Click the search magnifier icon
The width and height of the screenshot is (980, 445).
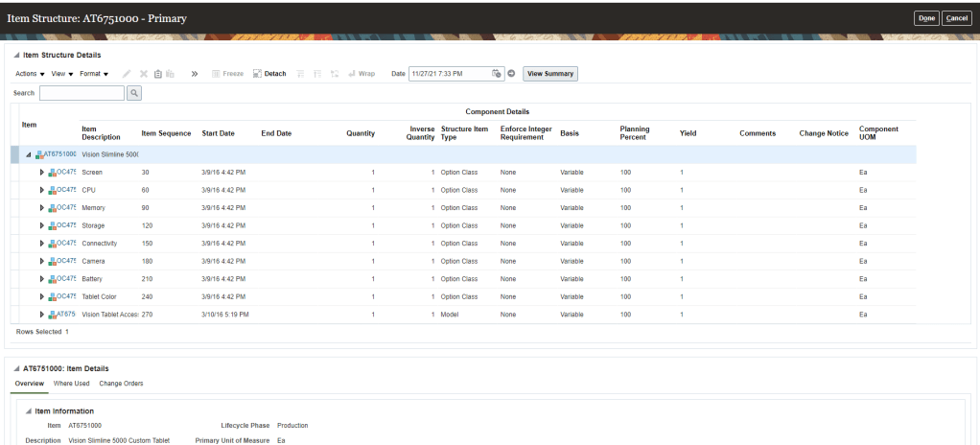click(x=134, y=93)
